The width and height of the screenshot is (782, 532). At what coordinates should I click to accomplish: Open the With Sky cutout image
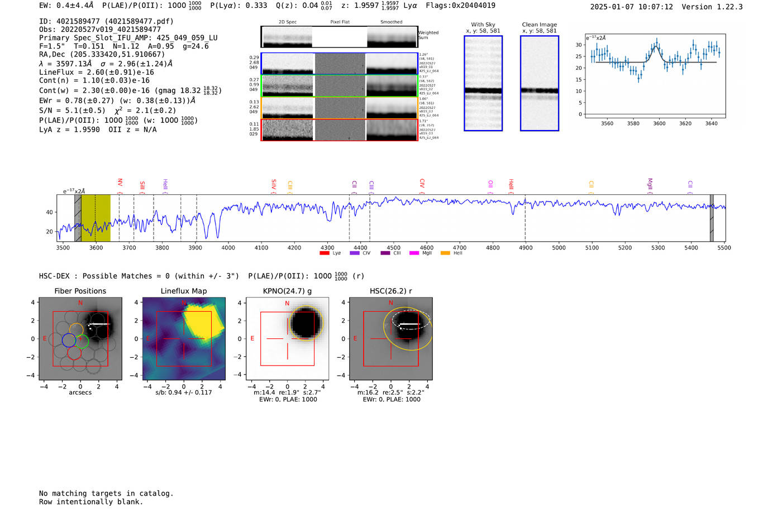pos(483,83)
